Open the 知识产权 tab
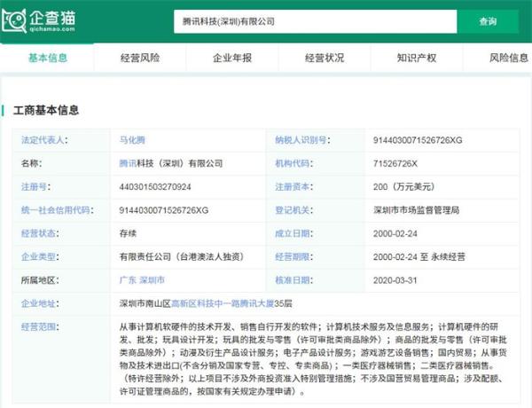The image size is (532, 408). 417,58
